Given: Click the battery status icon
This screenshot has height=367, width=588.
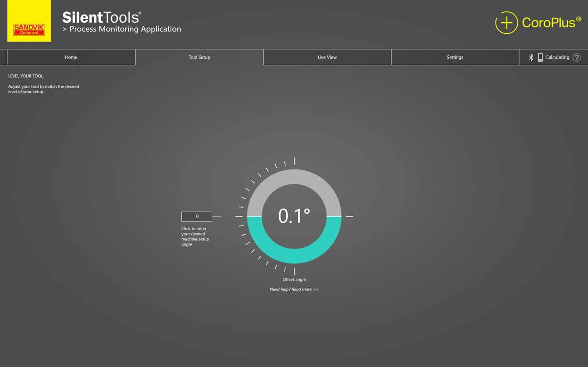Looking at the screenshot, I should [540, 57].
